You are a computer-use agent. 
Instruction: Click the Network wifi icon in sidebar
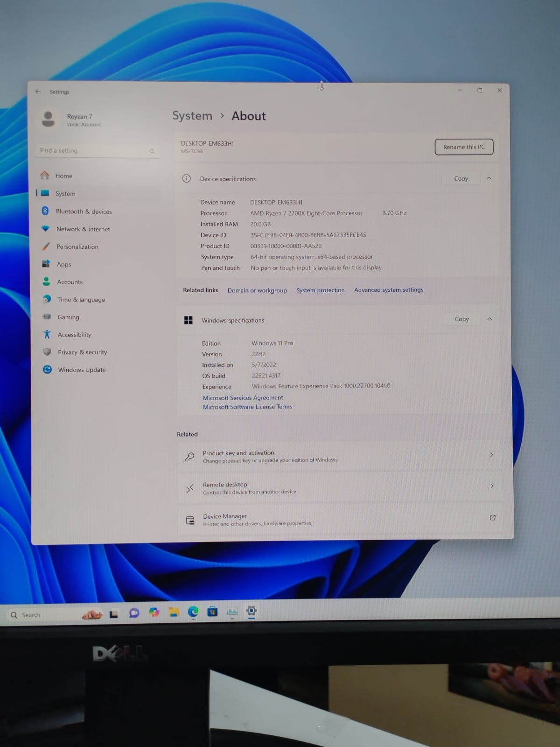coord(45,229)
